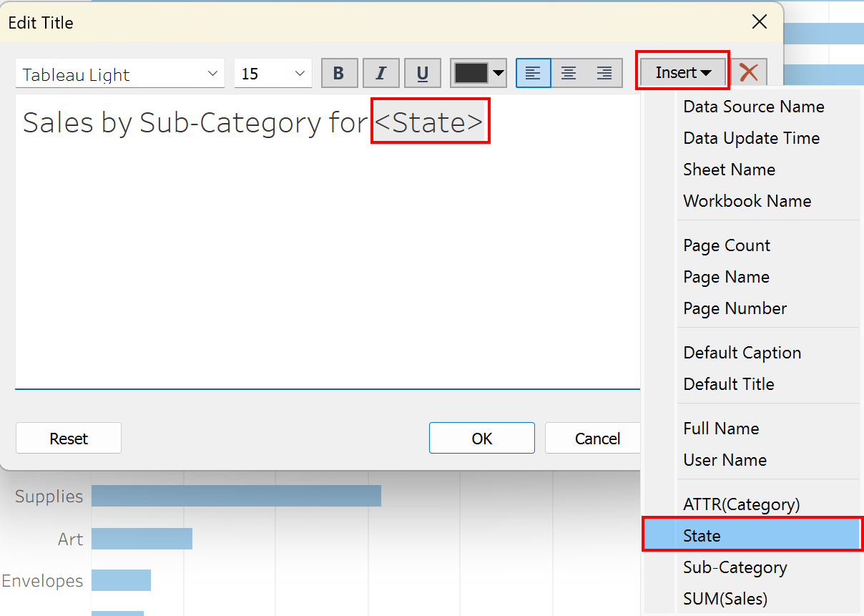The image size is (864, 616).
Task: Select Page Name menu entry
Action: point(727,277)
